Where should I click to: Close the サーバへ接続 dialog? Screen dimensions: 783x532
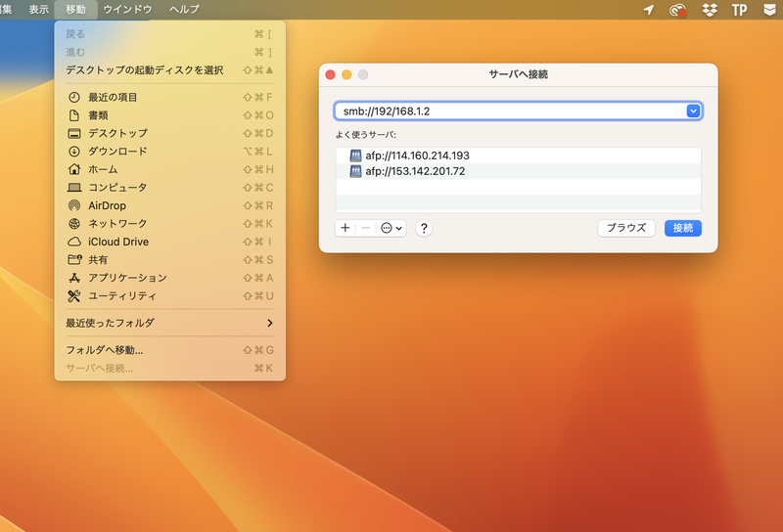[330, 74]
